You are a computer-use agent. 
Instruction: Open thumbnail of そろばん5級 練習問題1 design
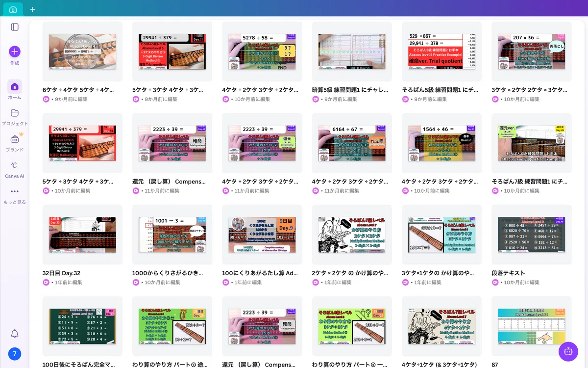(442, 51)
